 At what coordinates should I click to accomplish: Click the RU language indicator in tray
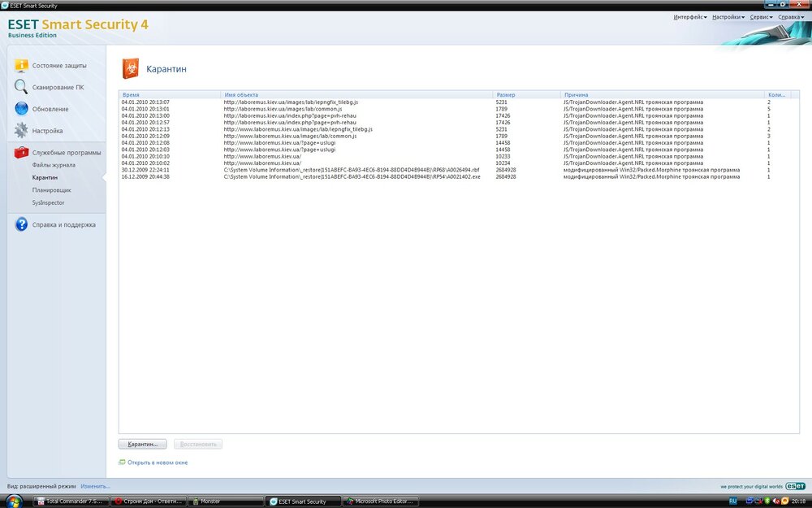pos(732,501)
